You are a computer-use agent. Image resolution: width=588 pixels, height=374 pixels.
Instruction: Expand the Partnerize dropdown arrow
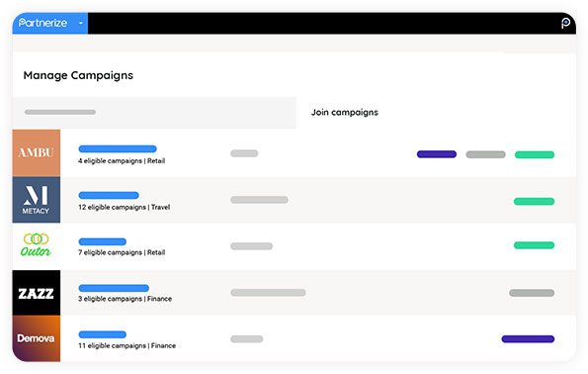[x=81, y=24]
